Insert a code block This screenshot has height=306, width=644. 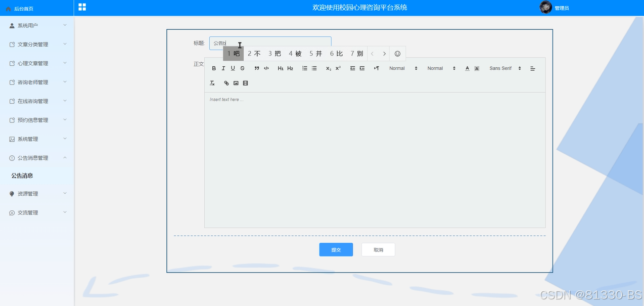266,68
